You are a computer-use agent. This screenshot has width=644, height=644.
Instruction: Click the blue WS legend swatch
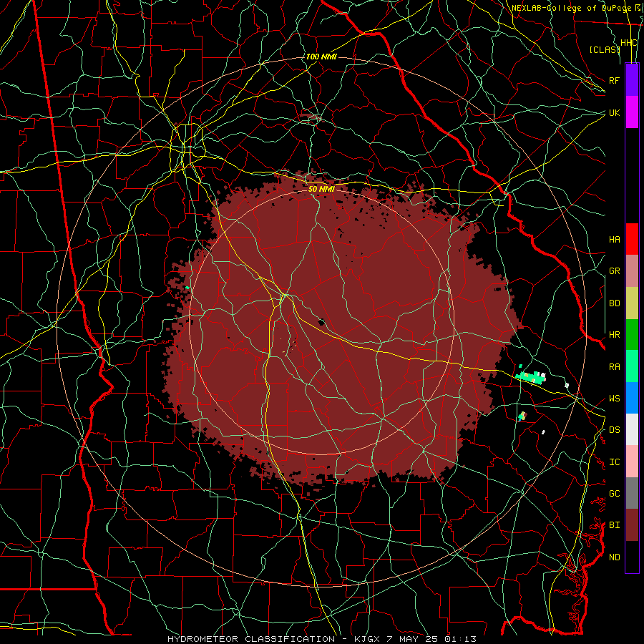click(x=632, y=398)
